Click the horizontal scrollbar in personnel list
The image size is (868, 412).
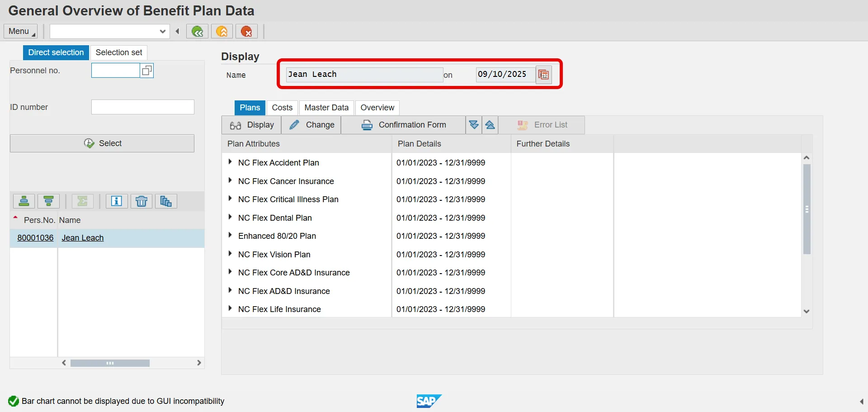(110, 363)
